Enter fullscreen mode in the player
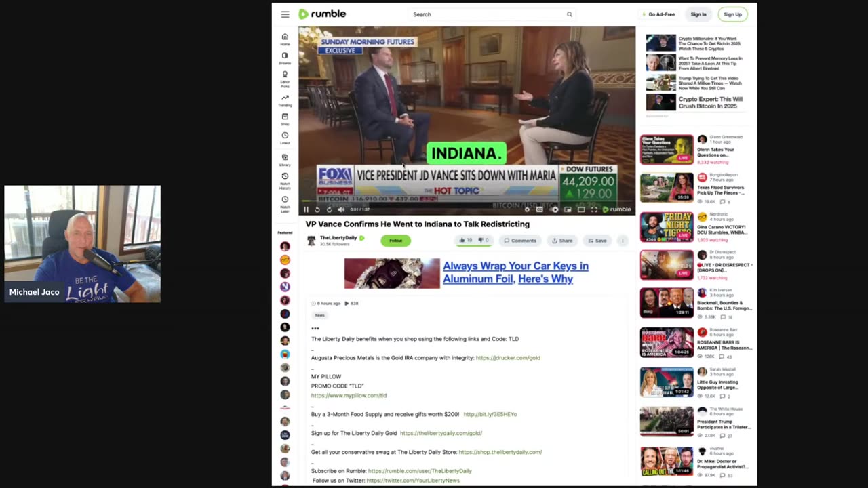868x488 pixels. tap(594, 209)
